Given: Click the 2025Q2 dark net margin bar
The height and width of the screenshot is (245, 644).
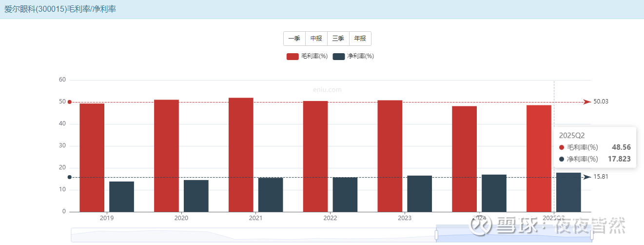Looking at the screenshot, I should [569, 192].
